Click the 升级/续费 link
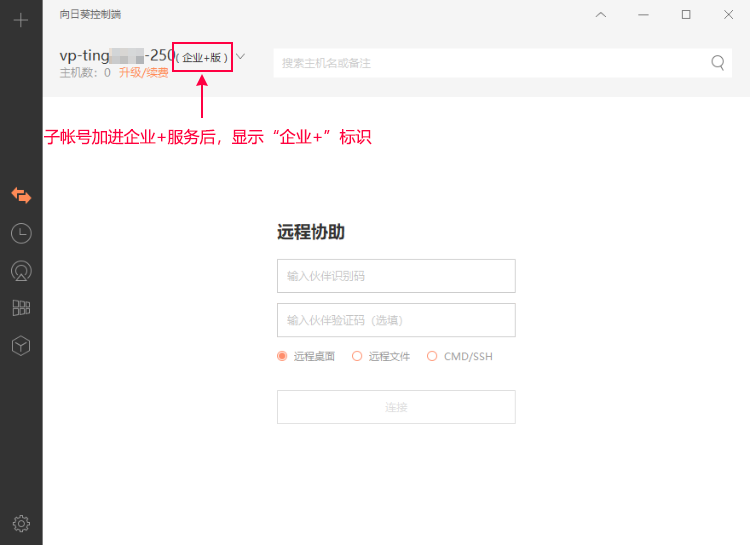 click(143, 72)
